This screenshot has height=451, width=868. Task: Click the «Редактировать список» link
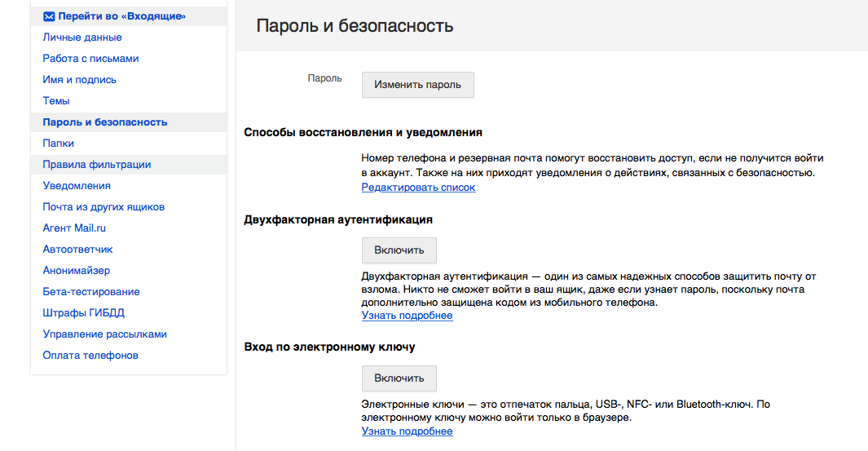[x=418, y=188]
